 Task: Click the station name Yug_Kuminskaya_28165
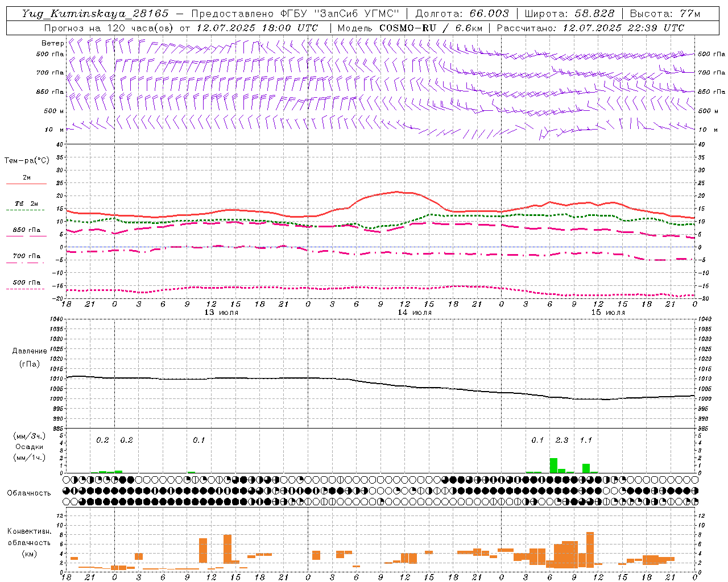click(x=95, y=14)
